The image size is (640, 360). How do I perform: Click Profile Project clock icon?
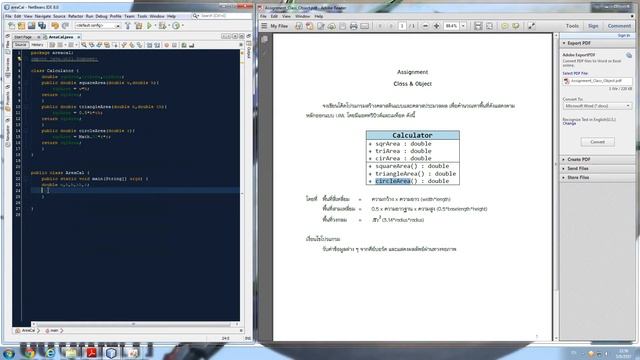[x=176, y=26]
